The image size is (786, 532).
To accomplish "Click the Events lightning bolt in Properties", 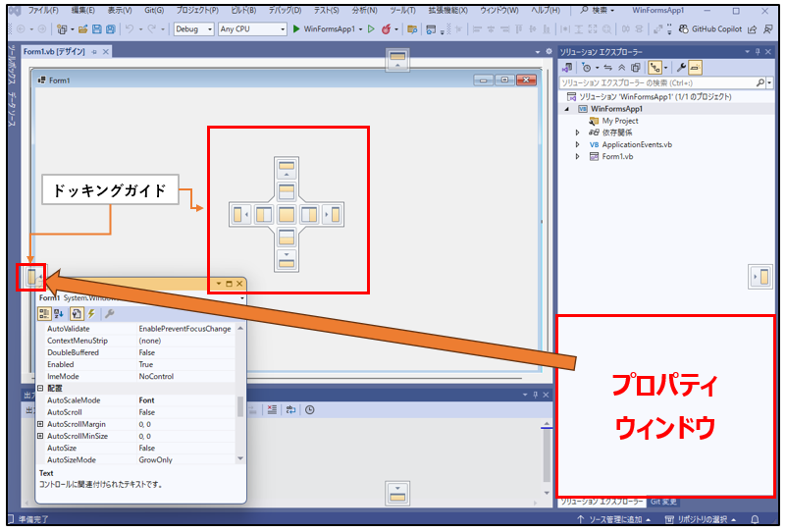I will tap(91, 313).
